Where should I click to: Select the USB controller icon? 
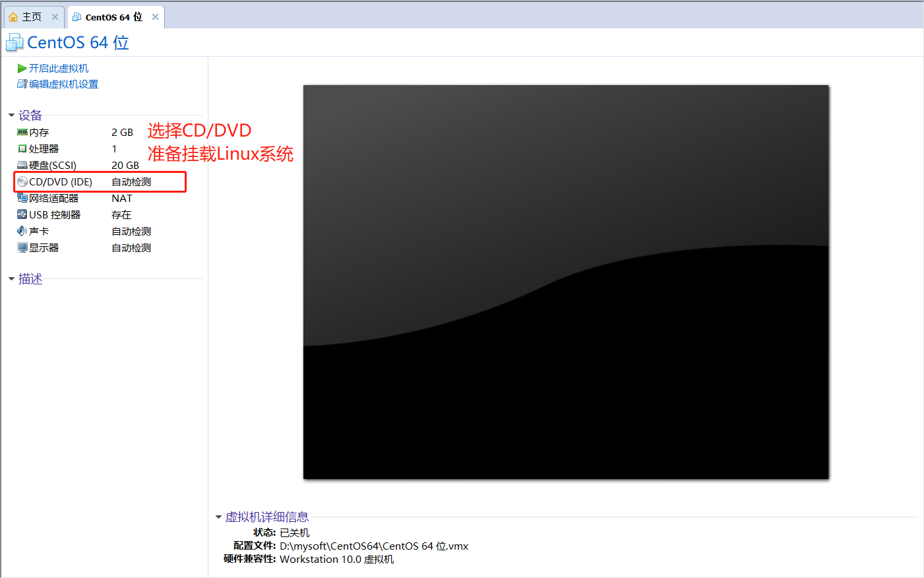pyautogui.click(x=22, y=215)
